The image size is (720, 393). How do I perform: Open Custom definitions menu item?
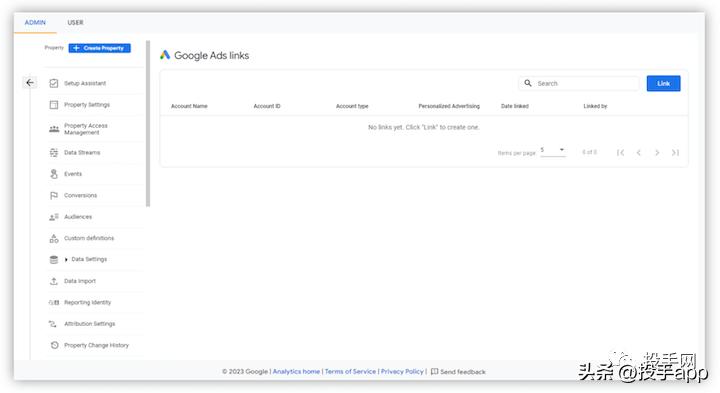tap(89, 238)
